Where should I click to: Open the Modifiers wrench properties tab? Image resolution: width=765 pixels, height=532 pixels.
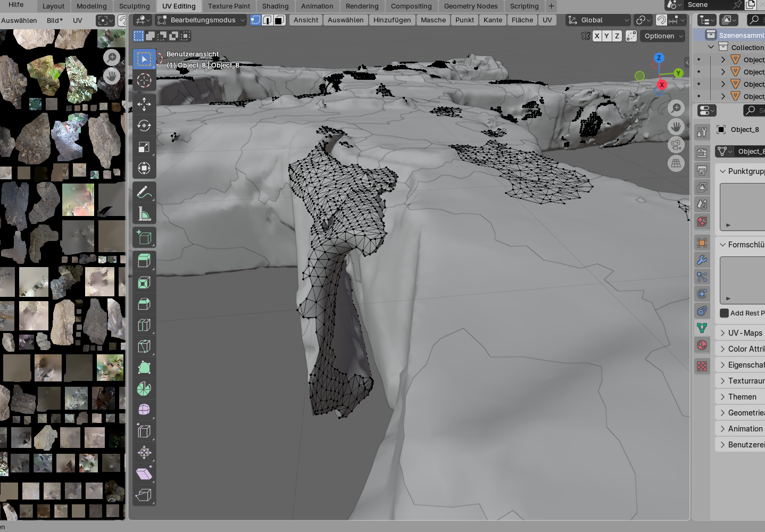point(702,260)
